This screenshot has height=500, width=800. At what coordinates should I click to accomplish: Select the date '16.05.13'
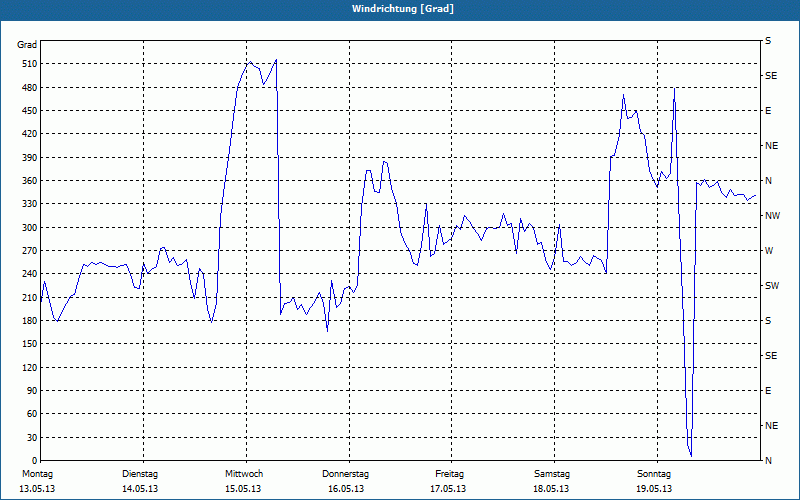(346, 489)
